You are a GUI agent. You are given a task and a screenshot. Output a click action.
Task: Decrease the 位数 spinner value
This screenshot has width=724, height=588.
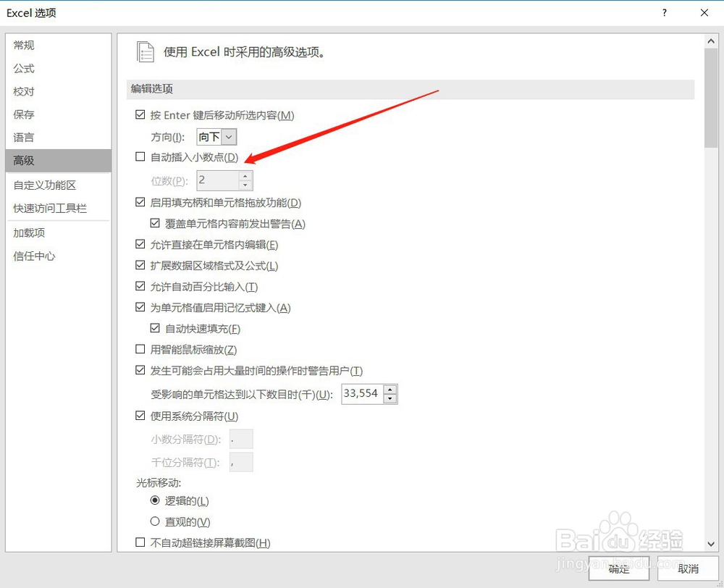[x=245, y=185]
